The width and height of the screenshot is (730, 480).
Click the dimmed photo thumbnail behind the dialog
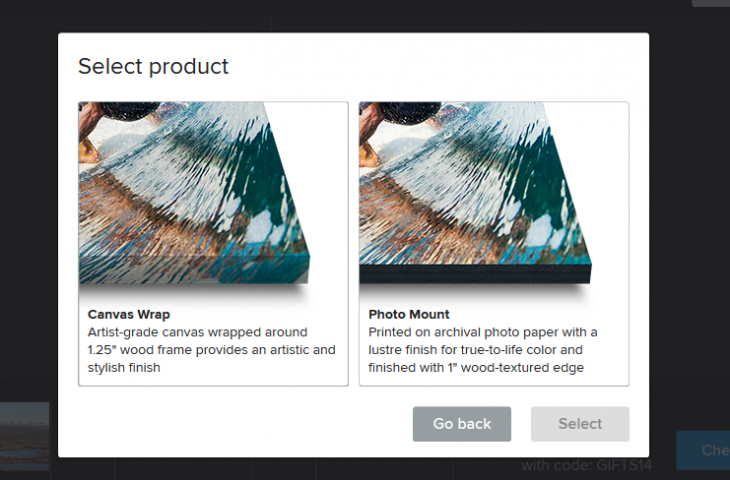click(x=24, y=435)
